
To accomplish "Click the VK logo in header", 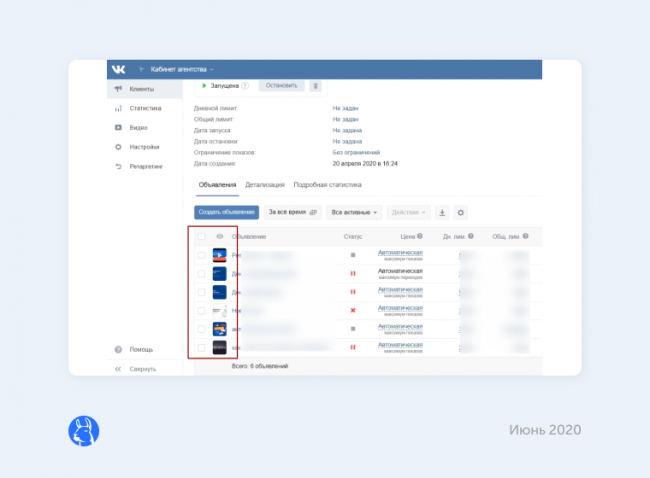I will tap(119, 69).
